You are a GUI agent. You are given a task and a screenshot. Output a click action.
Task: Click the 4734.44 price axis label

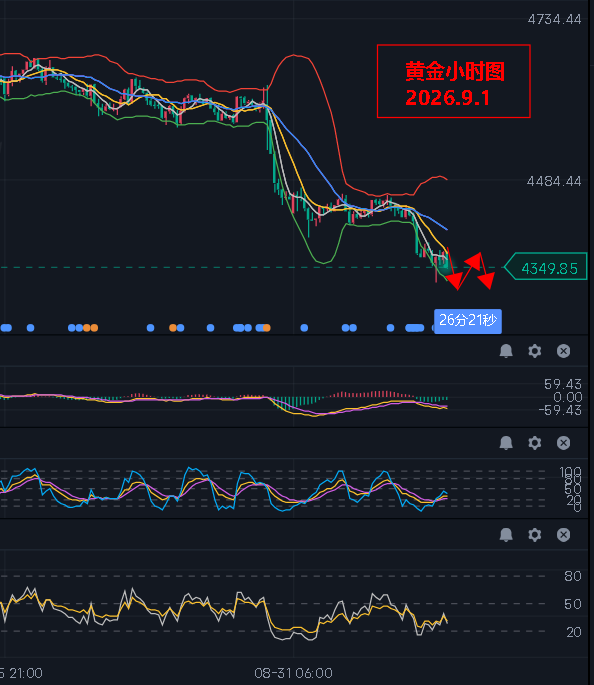[554, 19]
